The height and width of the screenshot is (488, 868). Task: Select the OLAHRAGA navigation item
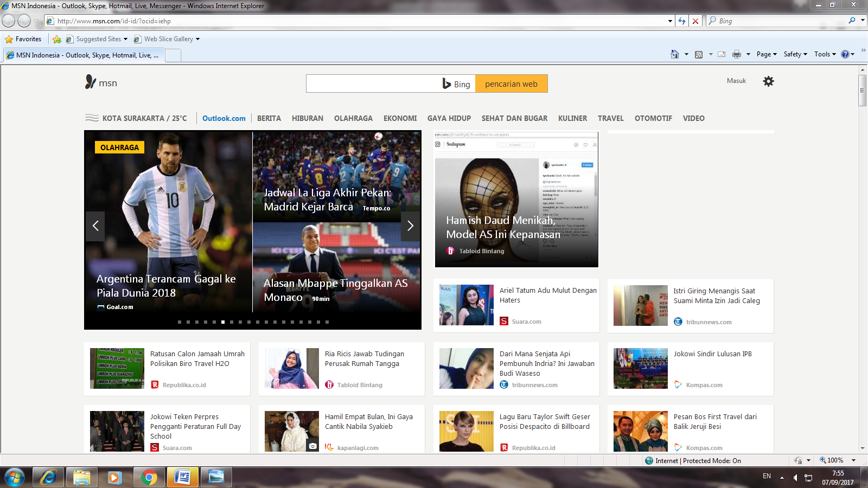353,118
